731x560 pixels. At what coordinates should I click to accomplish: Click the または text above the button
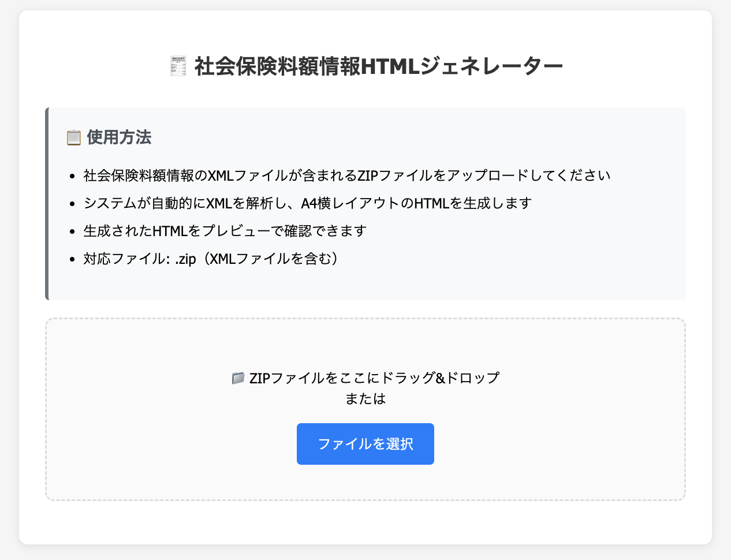point(365,399)
